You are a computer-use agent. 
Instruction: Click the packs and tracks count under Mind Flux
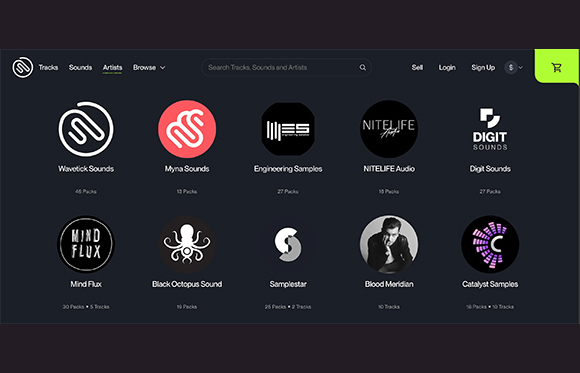[86, 306]
